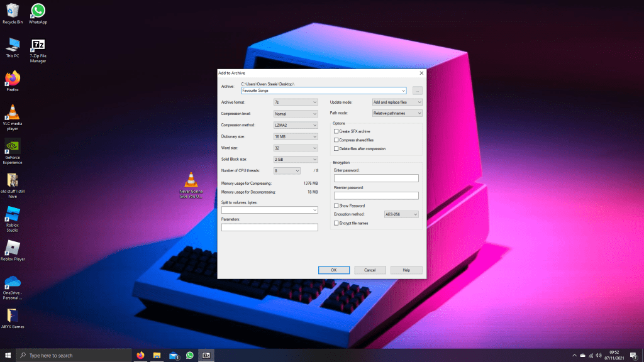The height and width of the screenshot is (362, 644).
Task: Select the WhatsApp desktop shortcut
Action: coord(38,11)
